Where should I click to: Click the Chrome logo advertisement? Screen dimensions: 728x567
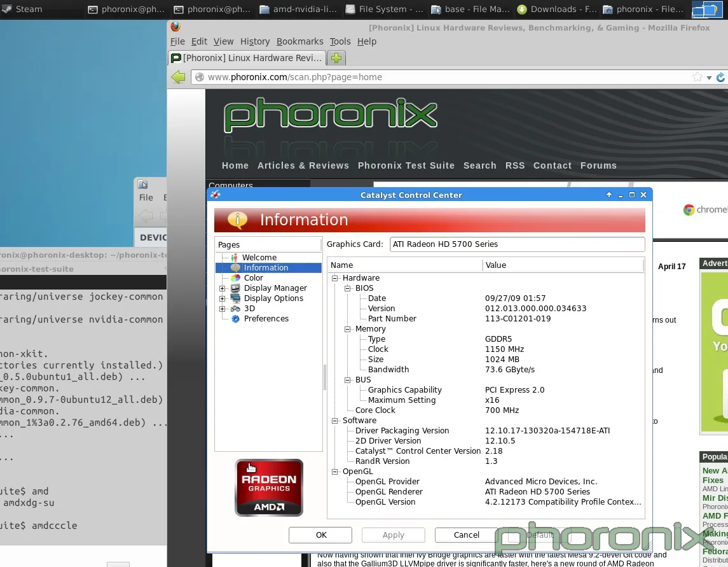689,209
